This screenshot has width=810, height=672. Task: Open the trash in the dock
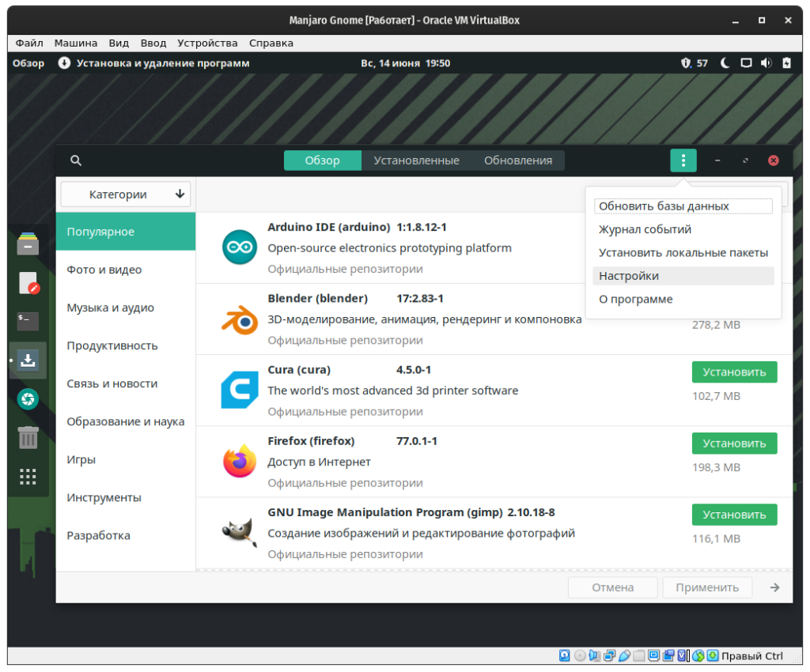[x=28, y=438]
